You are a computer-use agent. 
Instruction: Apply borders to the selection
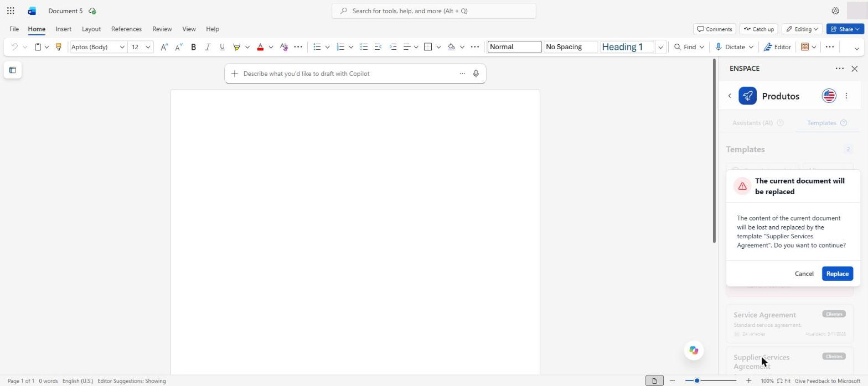(x=428, y=47)
